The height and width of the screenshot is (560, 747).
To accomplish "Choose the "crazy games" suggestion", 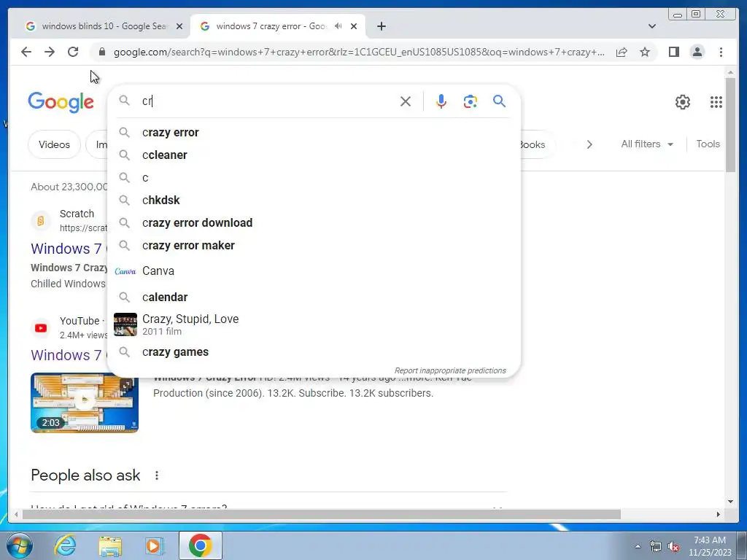I will coord(314,352).
